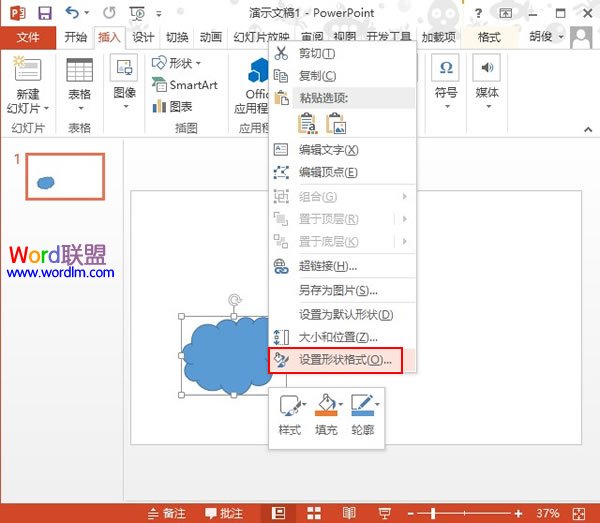
Task: Choose 编辑顶点(E) in context menu
Action: (342, 172)
